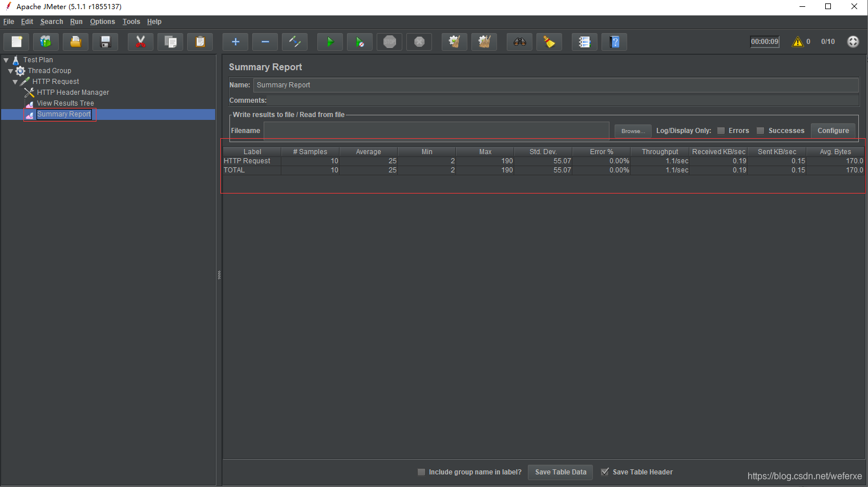Start test with no pauses icon

(360, 42)
